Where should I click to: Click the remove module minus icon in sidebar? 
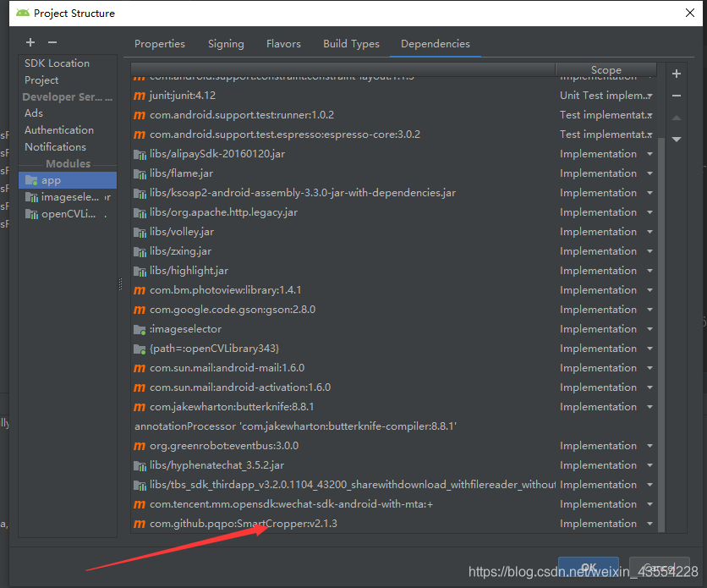52,42
